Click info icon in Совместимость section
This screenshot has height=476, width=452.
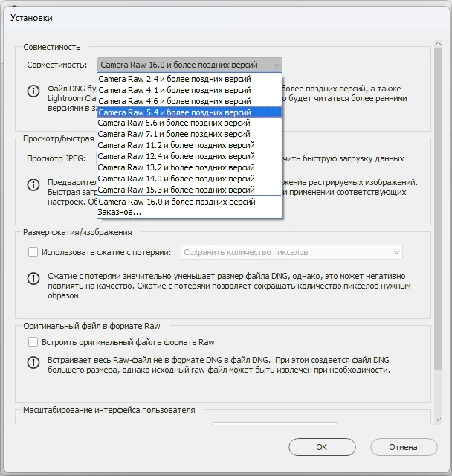click(x=33, y=91)
